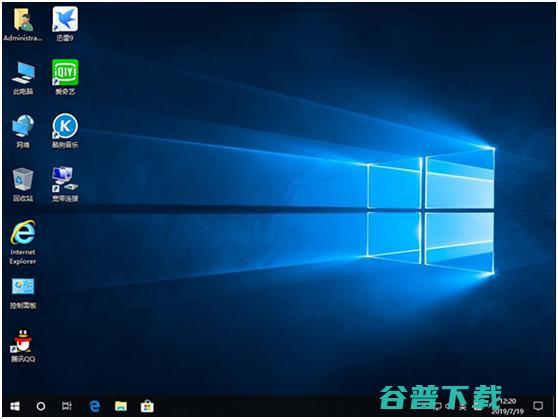Open Cortana search circle on taskbar
The height and width of the screenshot is (419, 558).
[x=41, y=406]
